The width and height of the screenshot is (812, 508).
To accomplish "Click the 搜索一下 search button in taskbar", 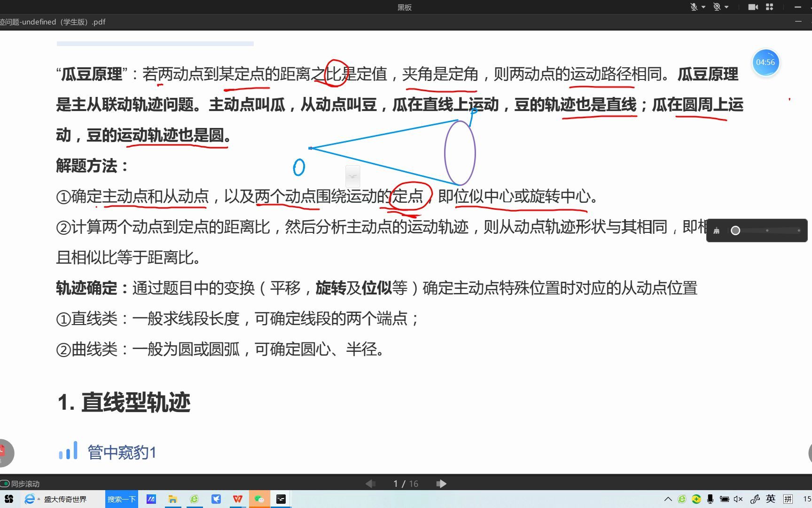I will pyautogui.click(x=121, y=499).
